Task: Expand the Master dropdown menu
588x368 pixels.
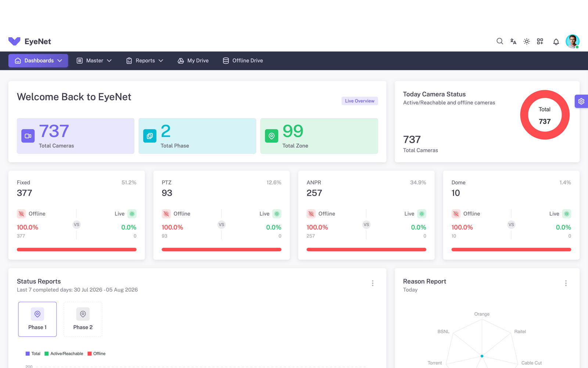Action: click(x=94, y=61)
